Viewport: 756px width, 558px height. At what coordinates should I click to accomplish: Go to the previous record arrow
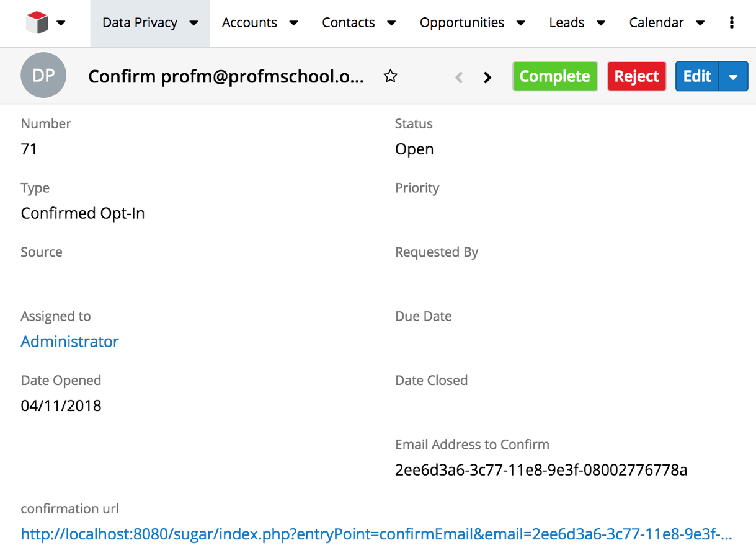[459, 77]
